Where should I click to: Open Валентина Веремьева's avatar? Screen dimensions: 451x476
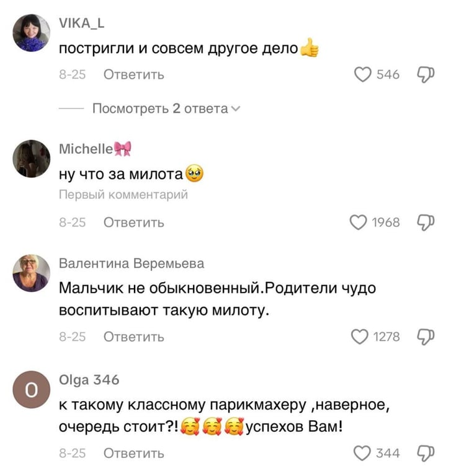31,273
